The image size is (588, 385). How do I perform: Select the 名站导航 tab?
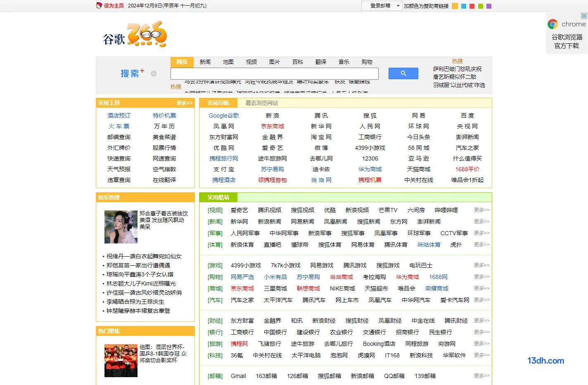tap(218, 103)
